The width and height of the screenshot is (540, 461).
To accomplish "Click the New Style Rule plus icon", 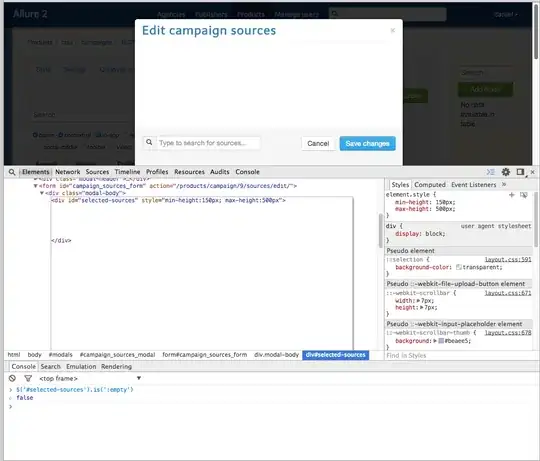I will tap(511, 195).
